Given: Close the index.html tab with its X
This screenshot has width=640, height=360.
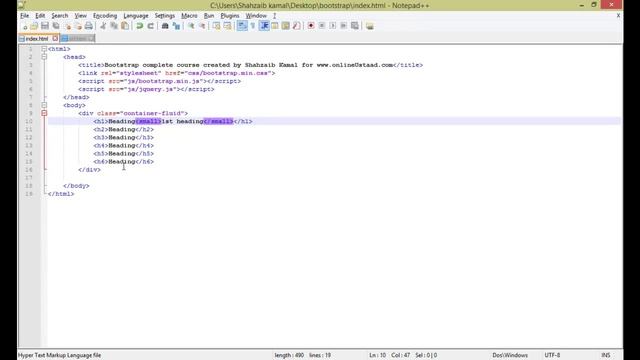Looking at the screenshot, I should pos(55,38).
